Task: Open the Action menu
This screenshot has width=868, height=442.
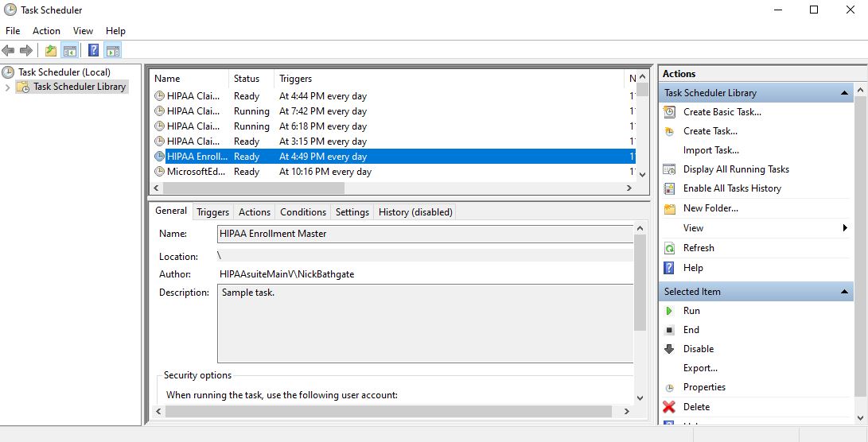Action: point(46,31)
